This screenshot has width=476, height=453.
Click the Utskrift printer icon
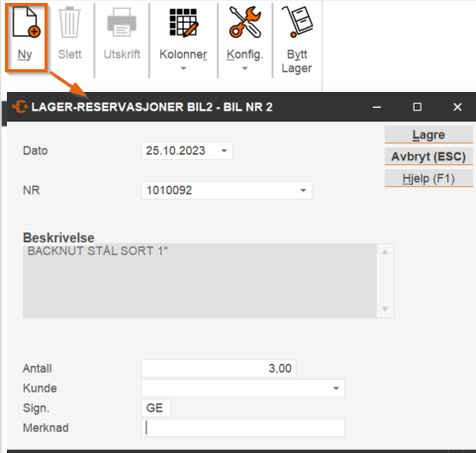[x=122, y=23]
